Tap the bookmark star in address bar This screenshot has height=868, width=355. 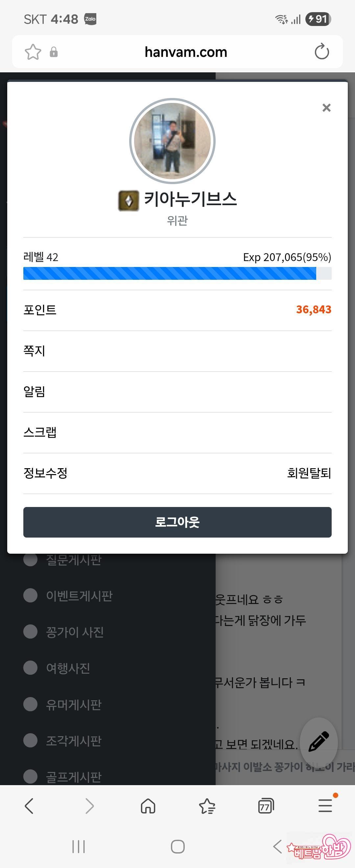pos(33,52)
